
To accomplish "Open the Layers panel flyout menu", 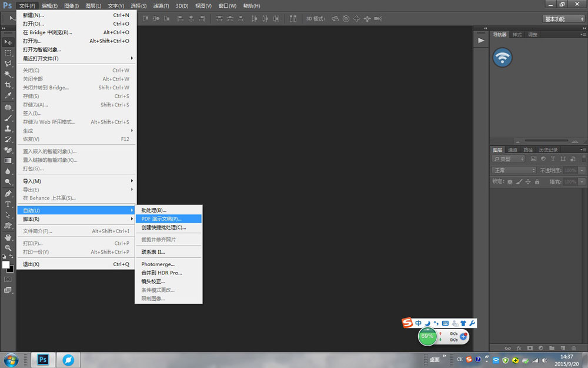I will (x=583, y=150).
